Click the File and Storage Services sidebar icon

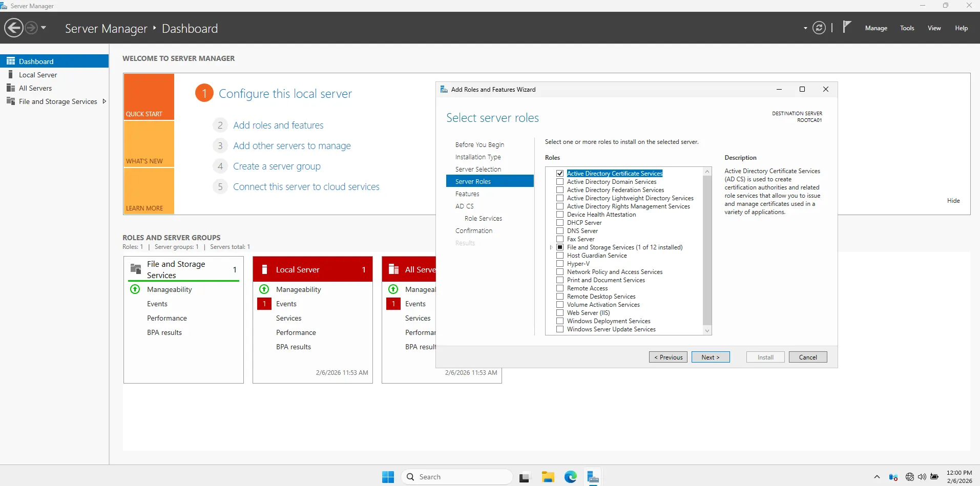pyautogui.click(x=11, y=101)
